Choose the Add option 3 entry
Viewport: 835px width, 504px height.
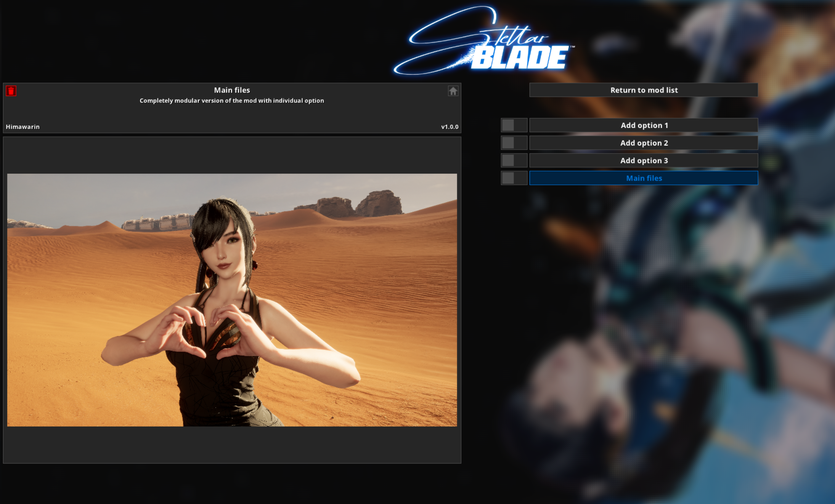point(644,160)
